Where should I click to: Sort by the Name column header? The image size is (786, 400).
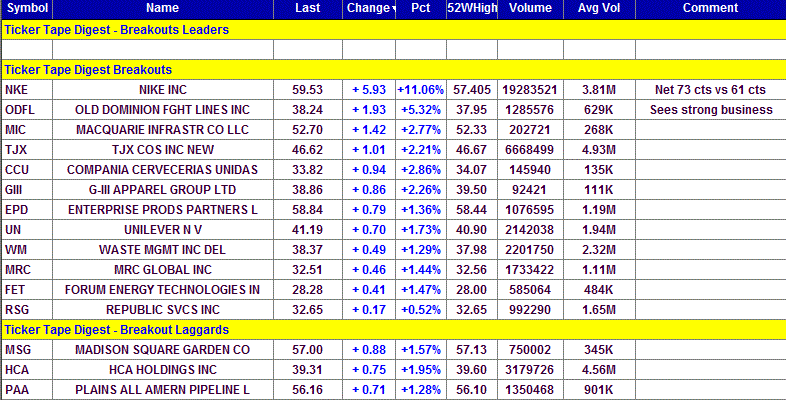[162, 9]
